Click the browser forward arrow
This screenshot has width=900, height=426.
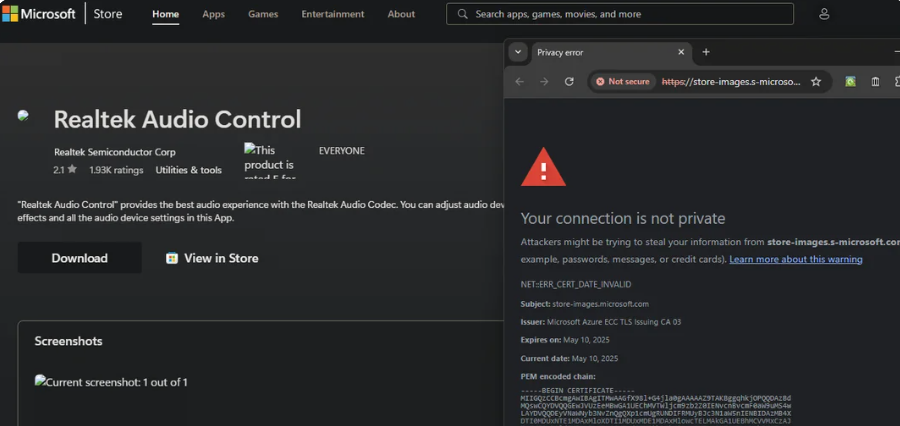(544, 82)
